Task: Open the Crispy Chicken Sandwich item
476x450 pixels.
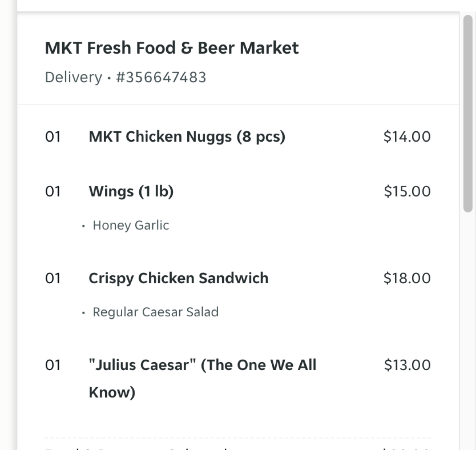Action: coord(178,279)
